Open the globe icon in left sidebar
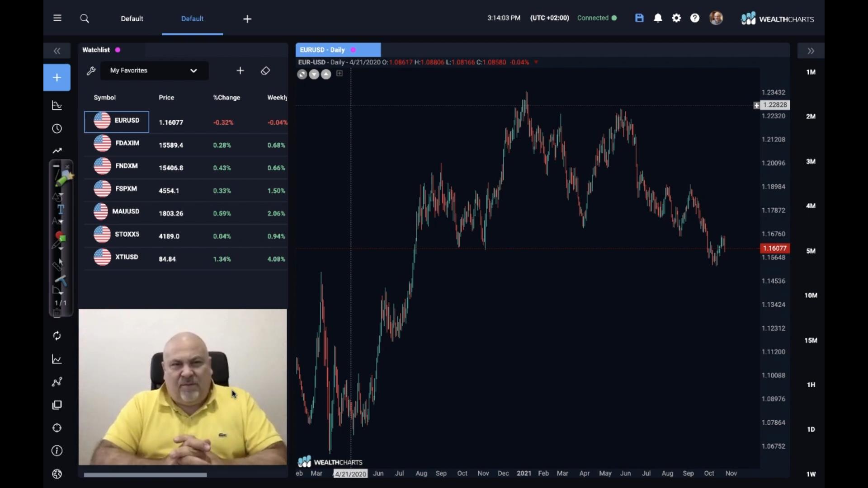 57,474
